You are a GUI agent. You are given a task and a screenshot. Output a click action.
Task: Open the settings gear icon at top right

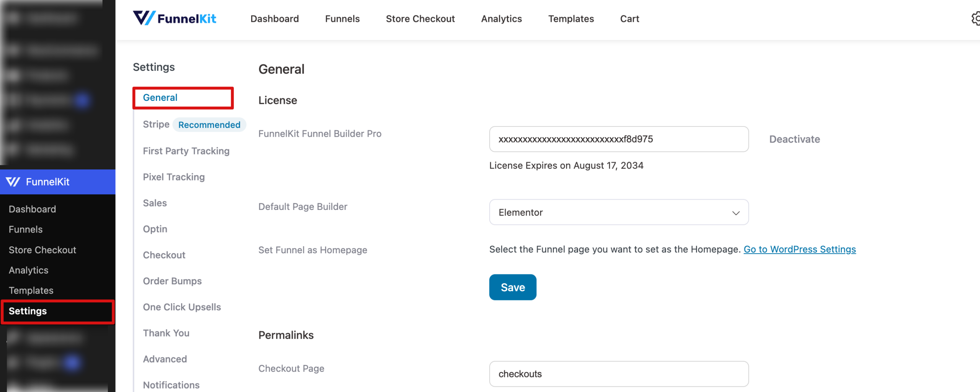tap(975, 18)
